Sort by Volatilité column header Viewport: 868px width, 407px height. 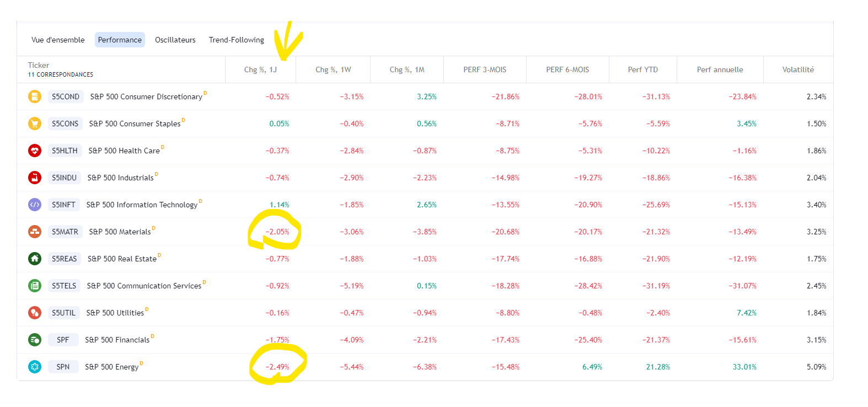[x=798, y=69]
